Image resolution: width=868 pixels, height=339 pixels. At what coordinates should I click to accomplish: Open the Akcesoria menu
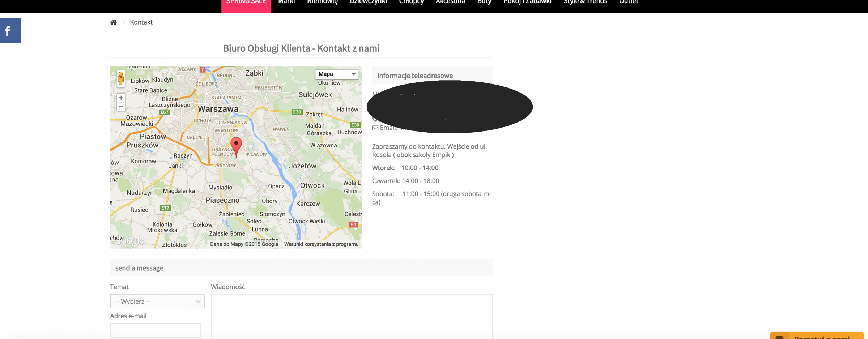pos(450,2)
